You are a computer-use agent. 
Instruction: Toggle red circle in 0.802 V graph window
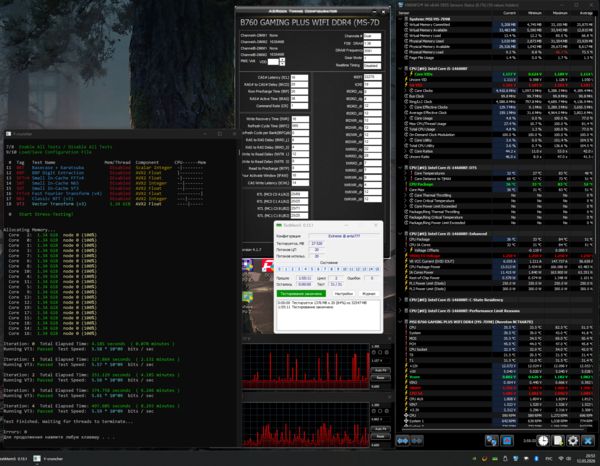coord(374,411)
